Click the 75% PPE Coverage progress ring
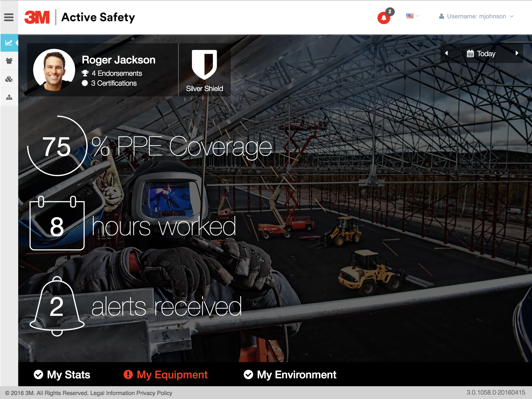This screenshot has height=399, width=532. click(57, 146)
